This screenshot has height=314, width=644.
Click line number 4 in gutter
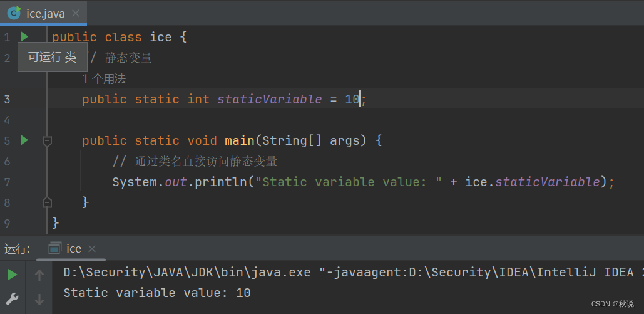[x=7, y=120]
